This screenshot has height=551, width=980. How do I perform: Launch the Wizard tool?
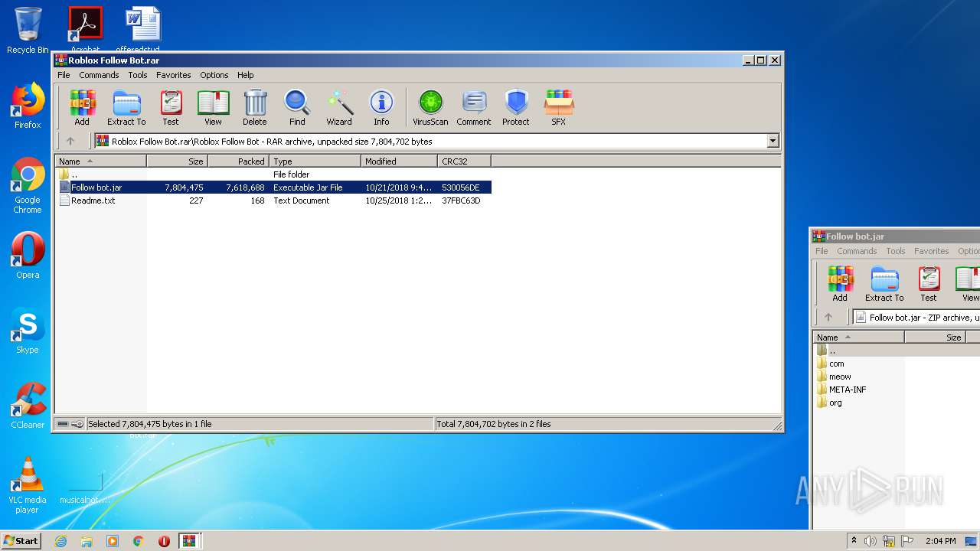[339, 108]
